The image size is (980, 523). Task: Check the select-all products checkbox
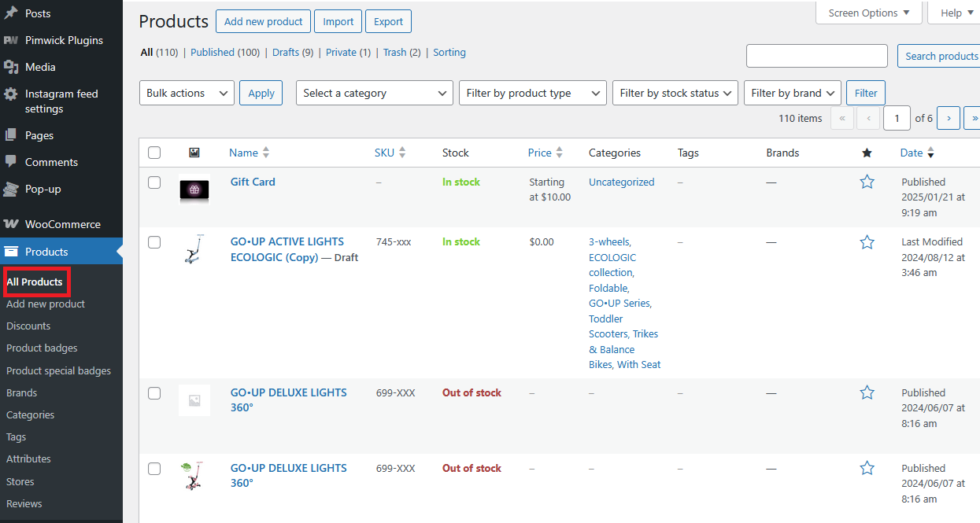154,153
